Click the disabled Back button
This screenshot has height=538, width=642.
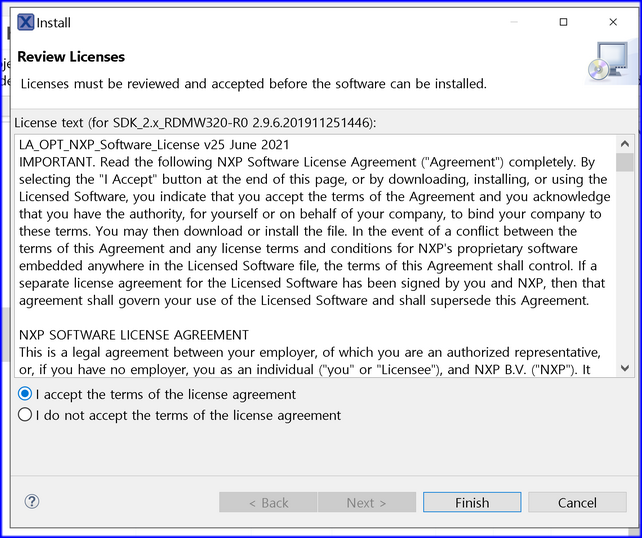click(x=268, y=502)
